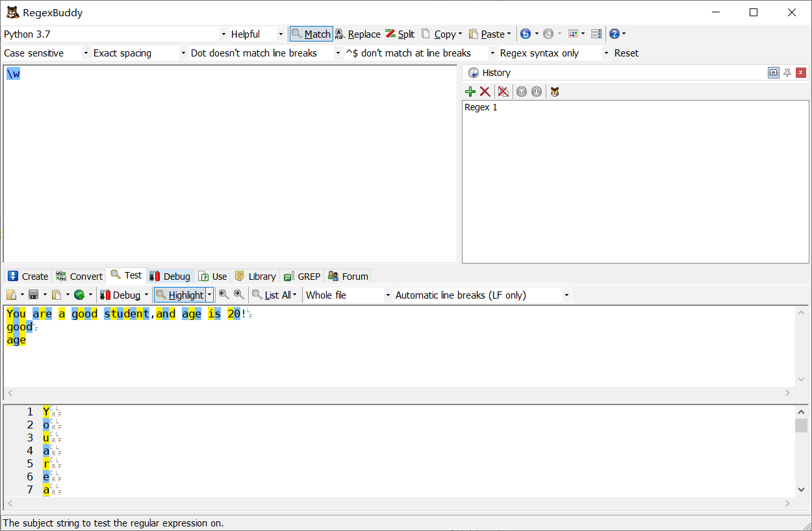The height and width of the screenshot is (531, 812).
Task: Expand the Highlight dropdown arrow
Action: tap(209, 295)
